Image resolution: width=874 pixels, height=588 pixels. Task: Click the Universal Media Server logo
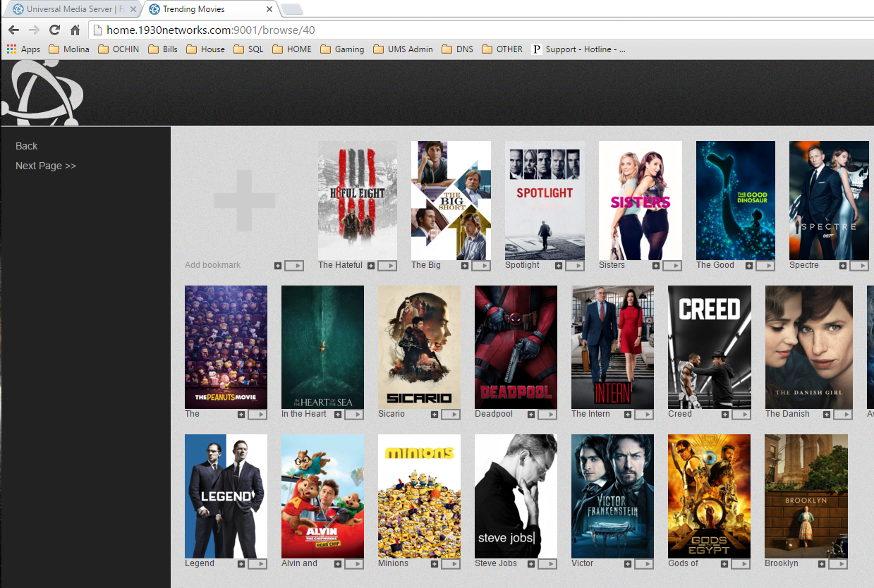(x=42, y=93)
